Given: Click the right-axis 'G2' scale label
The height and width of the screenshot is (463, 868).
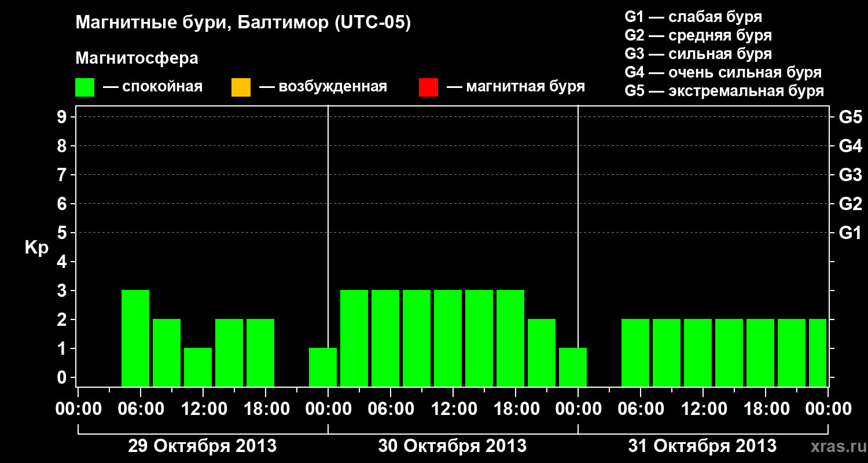Looking at the screenshot, I should tap(850, 204).
